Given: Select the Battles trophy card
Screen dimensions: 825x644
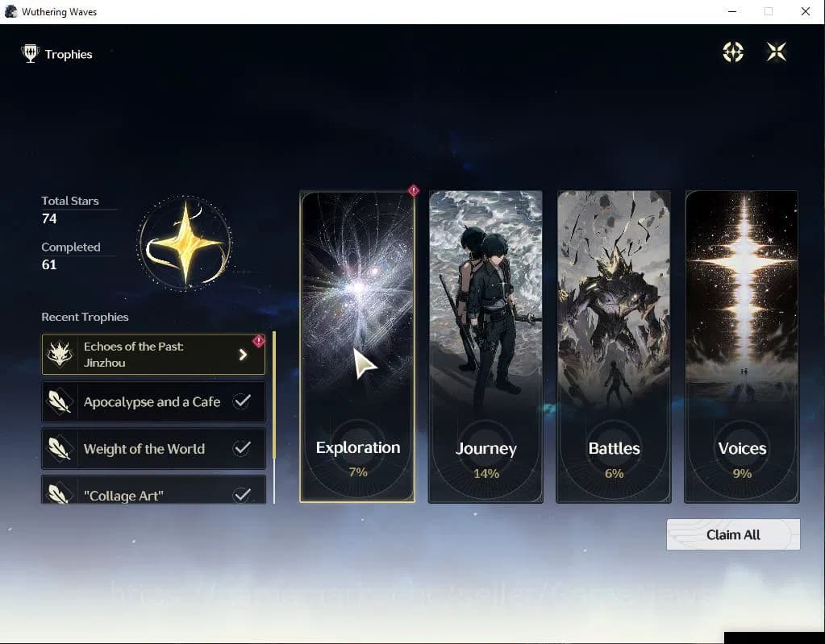Looking at the screenshot, I should click(x=614, y=347).
